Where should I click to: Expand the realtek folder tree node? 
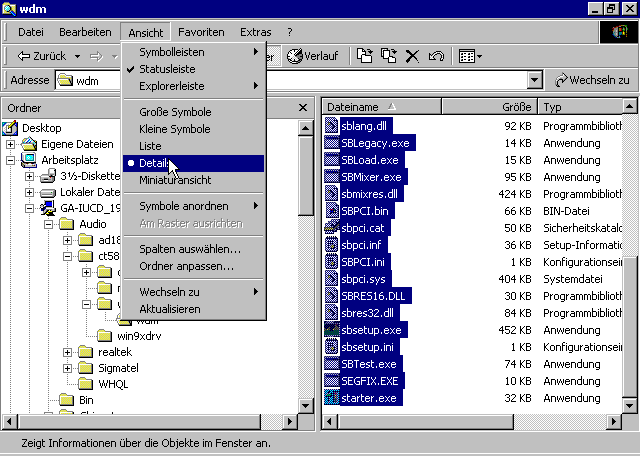pos(68,352)
